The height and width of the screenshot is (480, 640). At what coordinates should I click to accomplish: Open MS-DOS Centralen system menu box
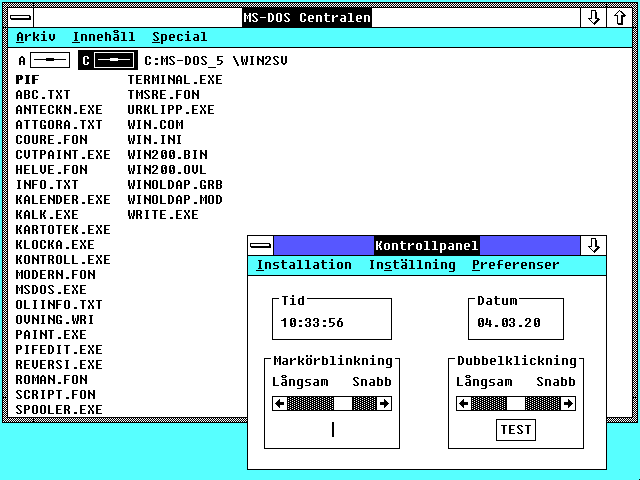coord(21,18)
